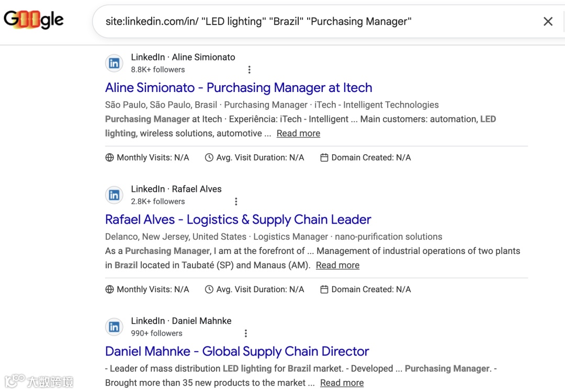The height and width of the screenshot is (392, 565).
Task: Expand Read more on Aline Simionato snippet
Action: click(298, 133)
